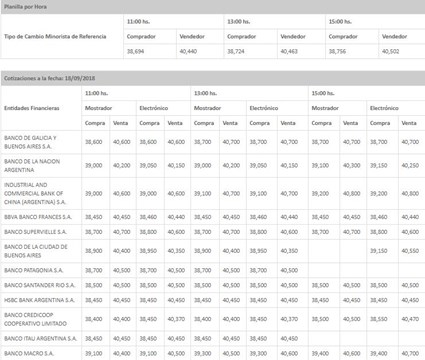This screenshot has width=425, height=360.
Task: Select 'BBVA BANCO FRANCES S.A.' row
Action: click(x=212, y=217)
